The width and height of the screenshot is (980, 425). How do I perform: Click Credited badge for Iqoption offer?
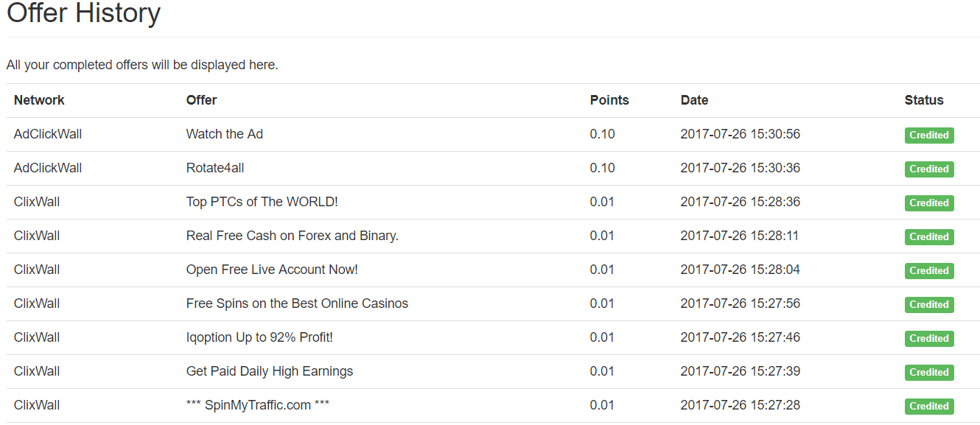(x=928, y=338)
